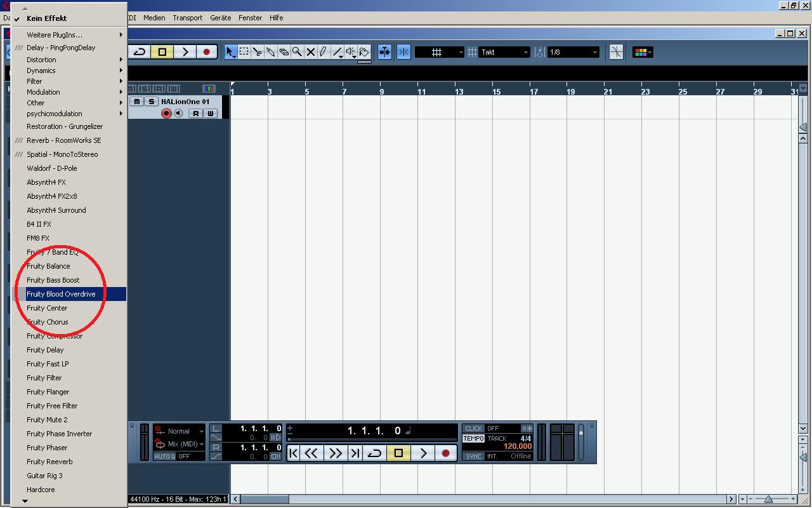This screenshot has width=812, height=508.
Task: Select the Range Selection tool
Action: tap(244, 52)
